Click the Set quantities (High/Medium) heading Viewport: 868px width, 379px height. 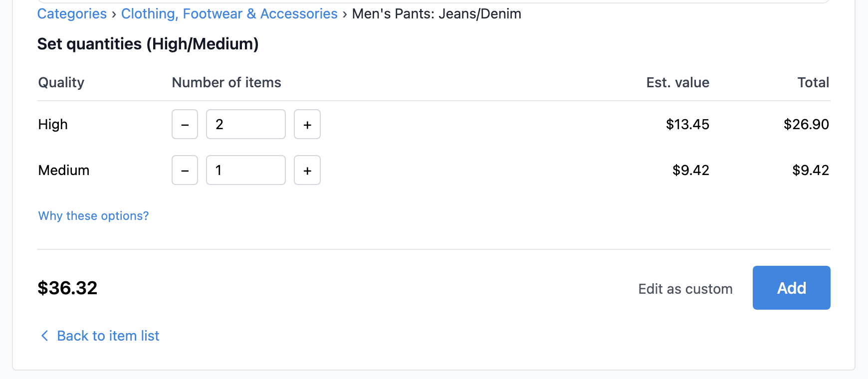click(148, 44)
